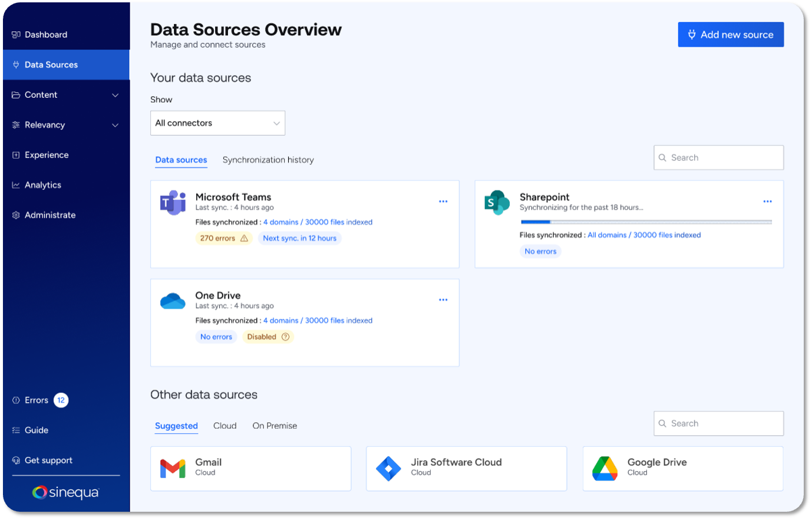Select the On Premise tab
Screen dimensions: 812x520
(x=275, y=426)
